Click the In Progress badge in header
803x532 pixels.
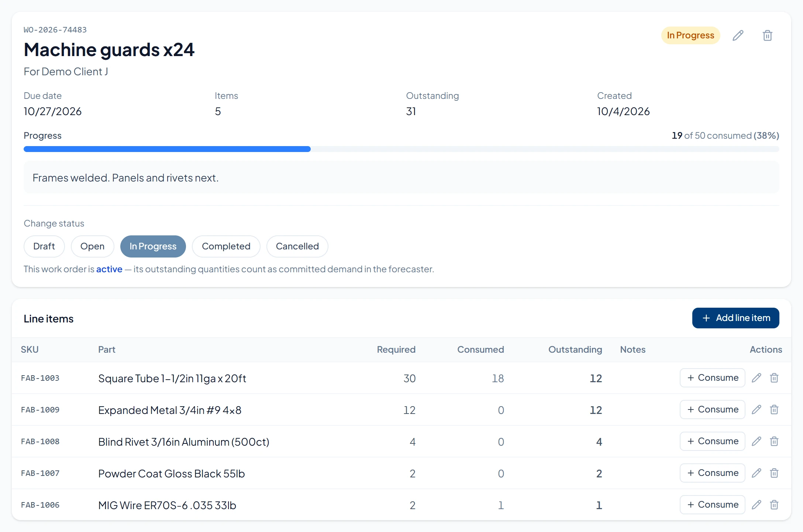coord(690,35)
